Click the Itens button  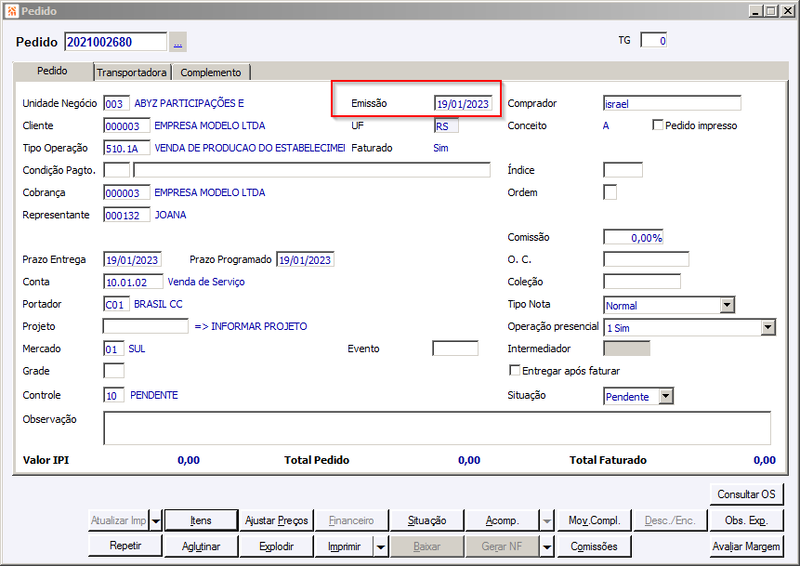[201, 521]
